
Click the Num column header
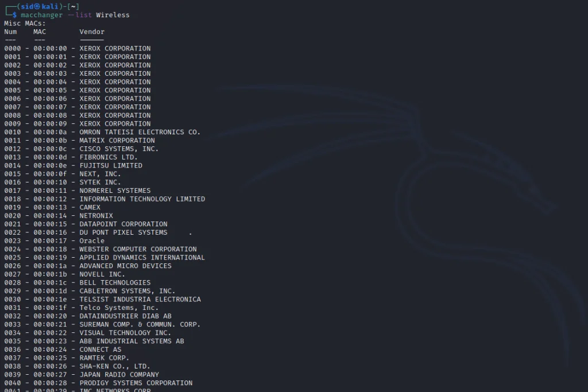[x=10, y=32]
